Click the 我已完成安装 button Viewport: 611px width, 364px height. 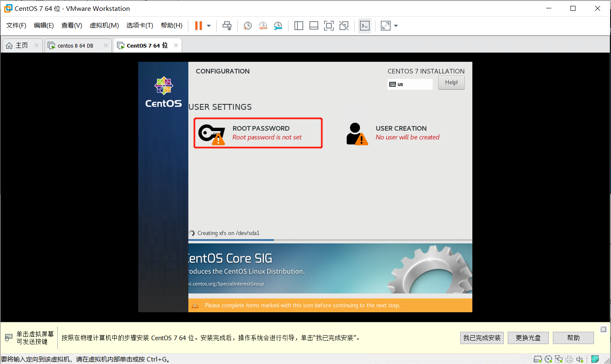pos(482,338)
